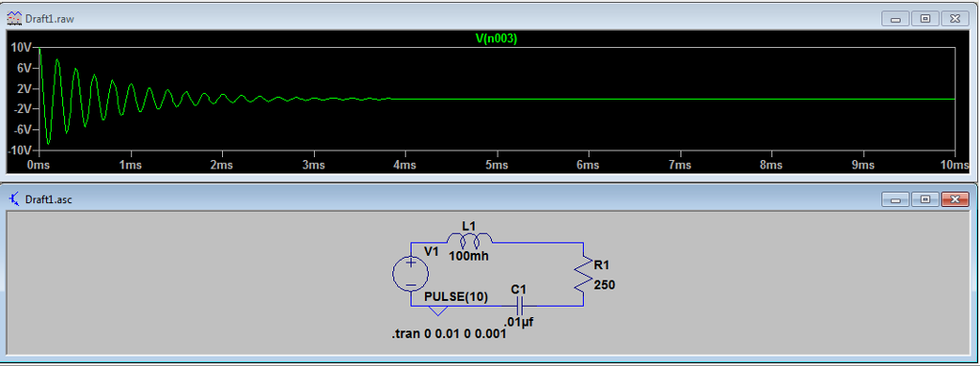Close the Draft1.raw waveform window

pos(954,19)
